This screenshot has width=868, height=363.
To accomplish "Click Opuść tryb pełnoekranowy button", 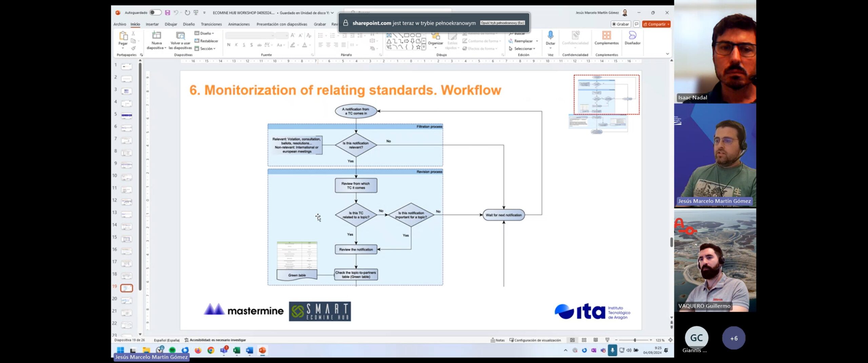I will point(502,23).
